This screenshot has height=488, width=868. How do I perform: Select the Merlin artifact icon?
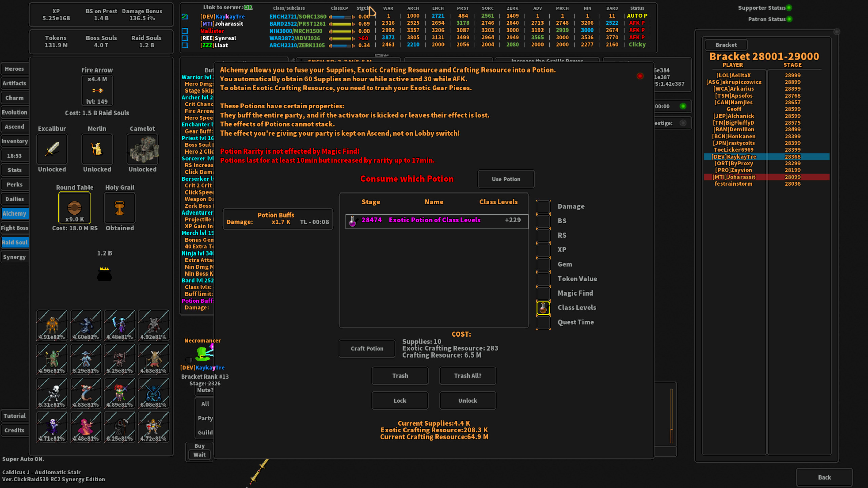coord(97,149)
